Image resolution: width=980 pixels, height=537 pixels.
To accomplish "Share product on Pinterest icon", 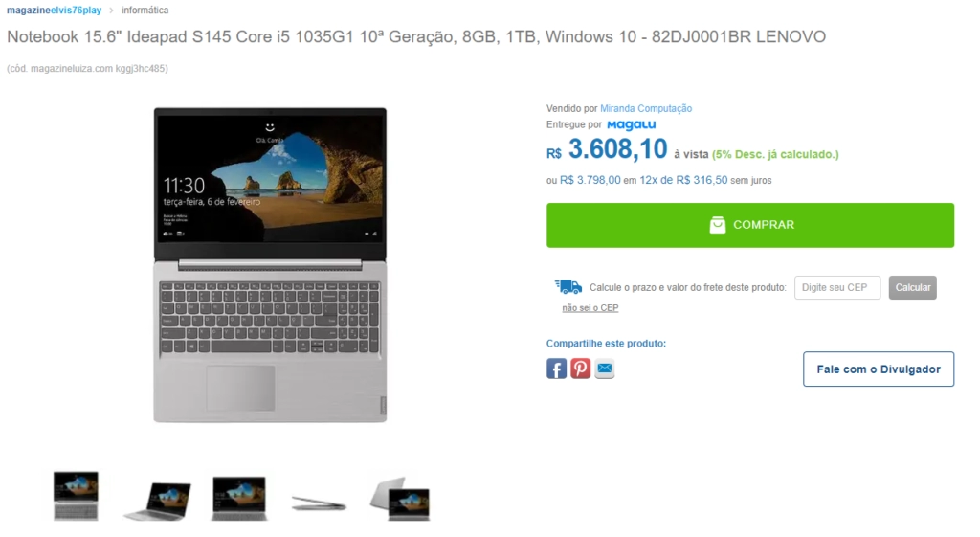I will [580, 369].
